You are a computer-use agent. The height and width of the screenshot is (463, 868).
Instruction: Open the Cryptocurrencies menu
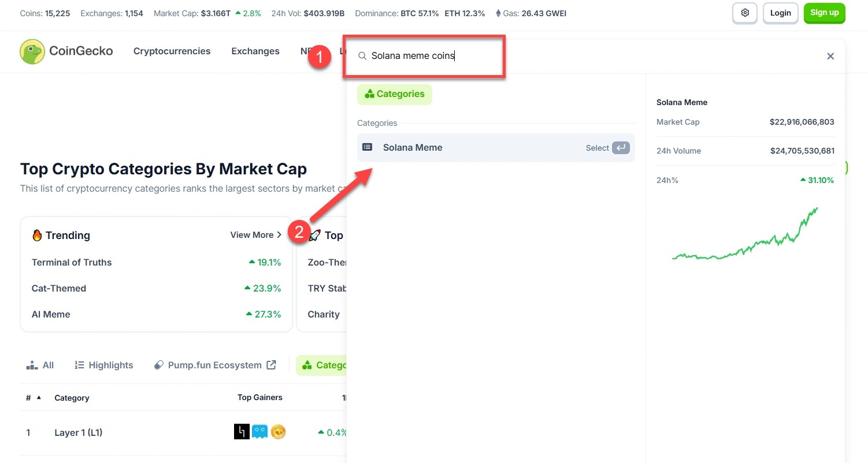[172, 51]
